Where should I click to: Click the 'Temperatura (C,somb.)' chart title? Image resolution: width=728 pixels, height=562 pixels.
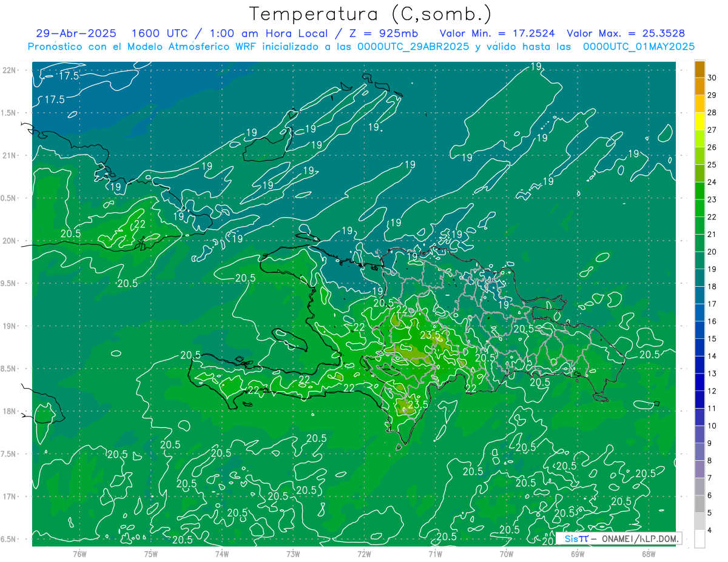tap(371, 13)
